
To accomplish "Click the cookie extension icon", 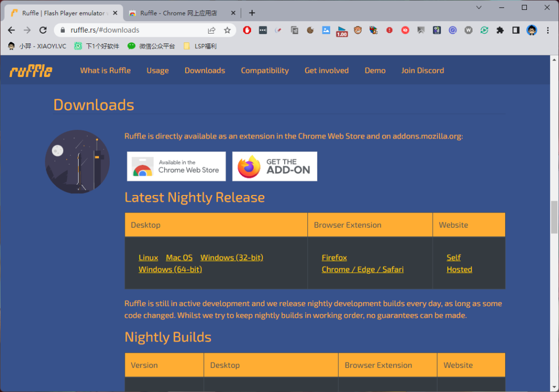I will 310,31.
